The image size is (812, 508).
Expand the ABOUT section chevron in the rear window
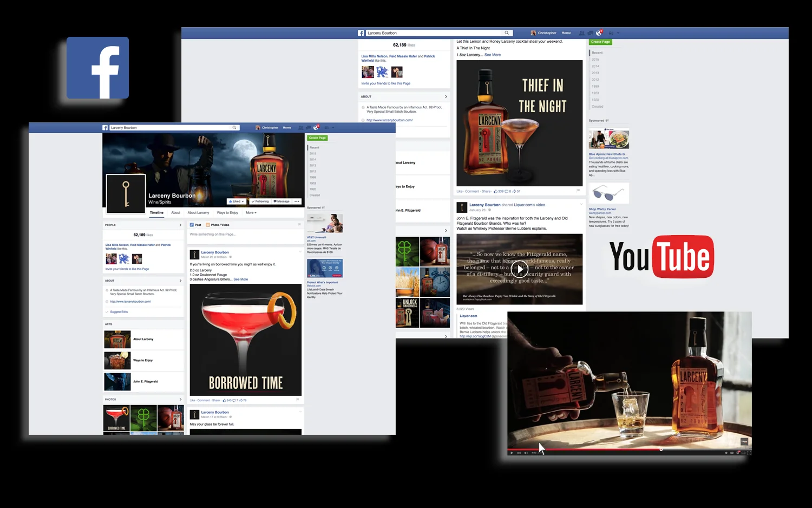pyautogui.click(x=446, y=96)
